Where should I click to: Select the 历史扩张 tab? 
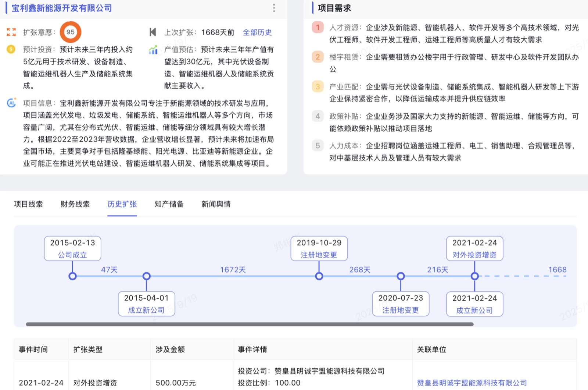pos(122,204)
